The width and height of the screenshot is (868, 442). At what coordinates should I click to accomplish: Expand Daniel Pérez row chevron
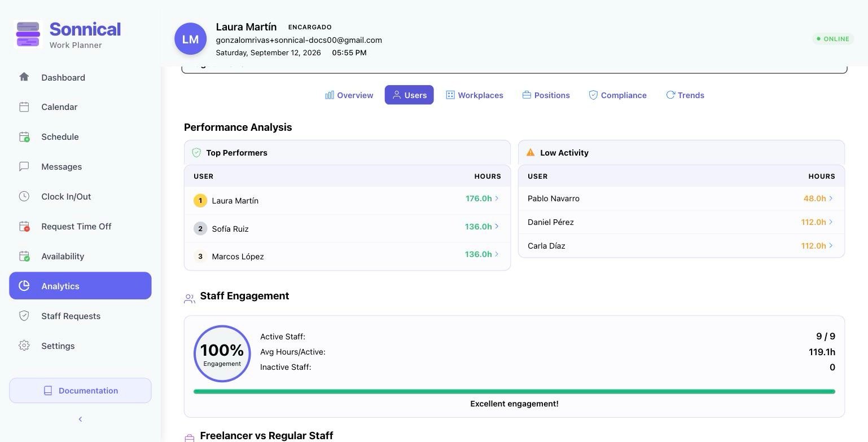click(x=831, y=222)
